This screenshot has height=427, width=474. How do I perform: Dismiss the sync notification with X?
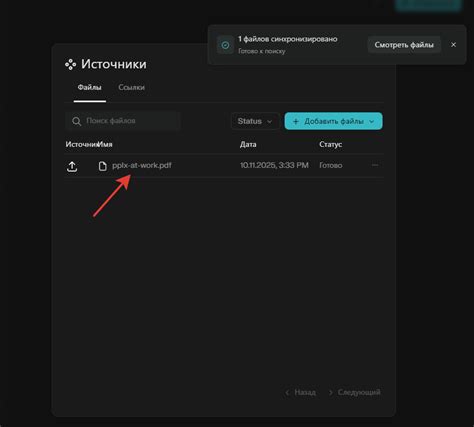[453, 45]
